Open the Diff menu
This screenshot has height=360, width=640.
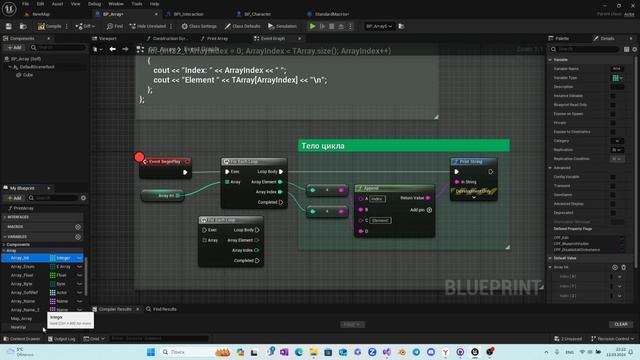[85, 26]
